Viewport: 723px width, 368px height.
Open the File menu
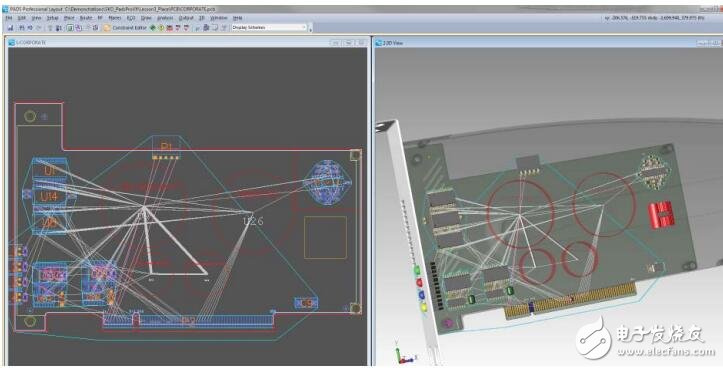9,18
